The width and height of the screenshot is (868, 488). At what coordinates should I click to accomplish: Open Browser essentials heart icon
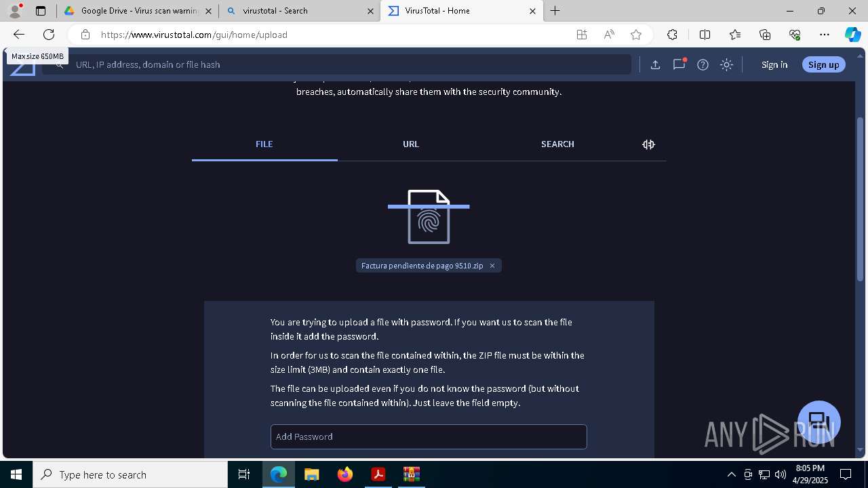(x=795, y=35)
